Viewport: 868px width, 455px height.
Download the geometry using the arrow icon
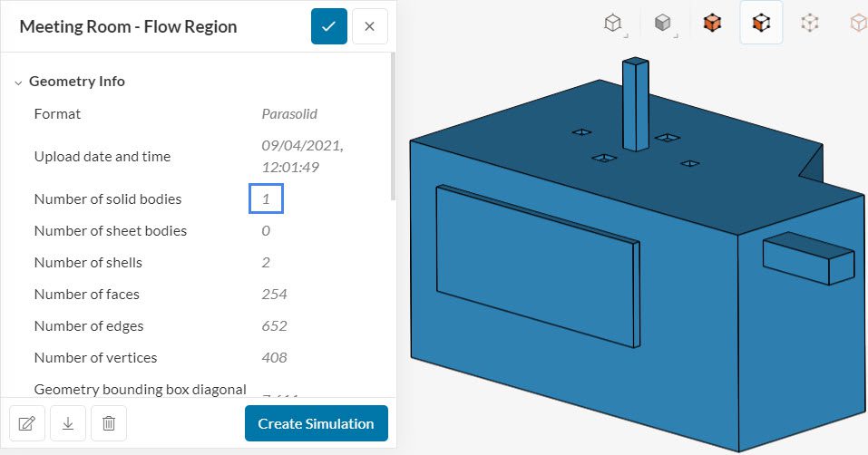[68, 423]
